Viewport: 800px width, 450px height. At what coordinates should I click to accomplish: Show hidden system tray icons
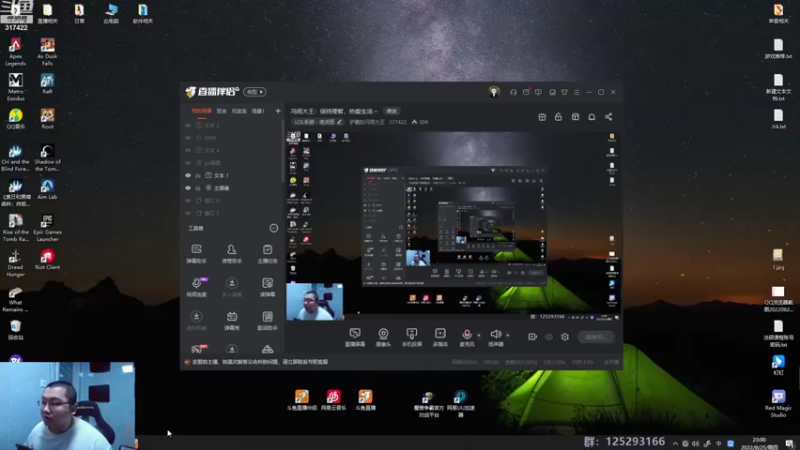tap(675, 443)
